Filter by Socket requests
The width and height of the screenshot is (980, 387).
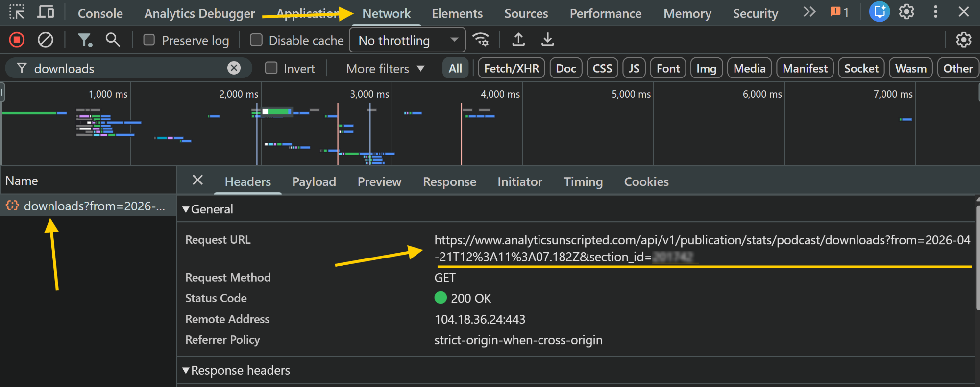861,68
